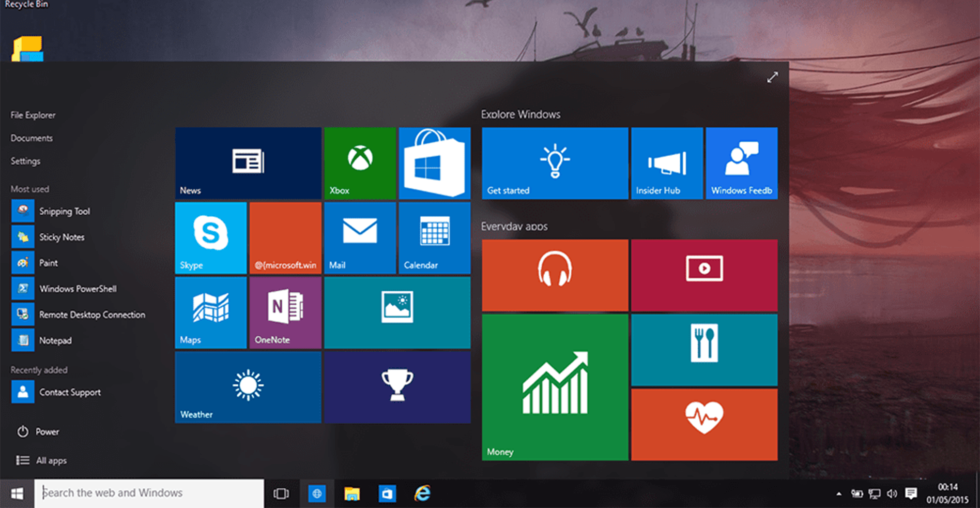Open the Windows Feedback tile
The image size is (980, 508).
742,163
